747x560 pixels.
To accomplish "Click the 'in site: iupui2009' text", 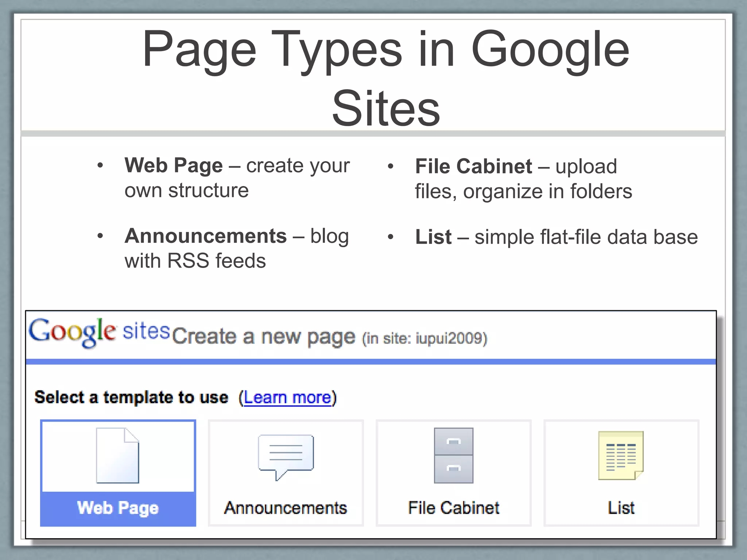I will point(425,338).
